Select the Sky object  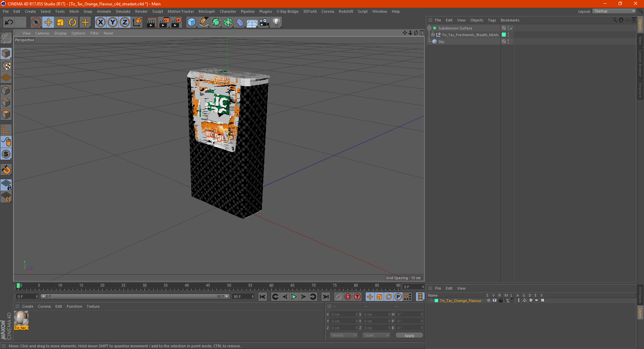coord(441,42)
